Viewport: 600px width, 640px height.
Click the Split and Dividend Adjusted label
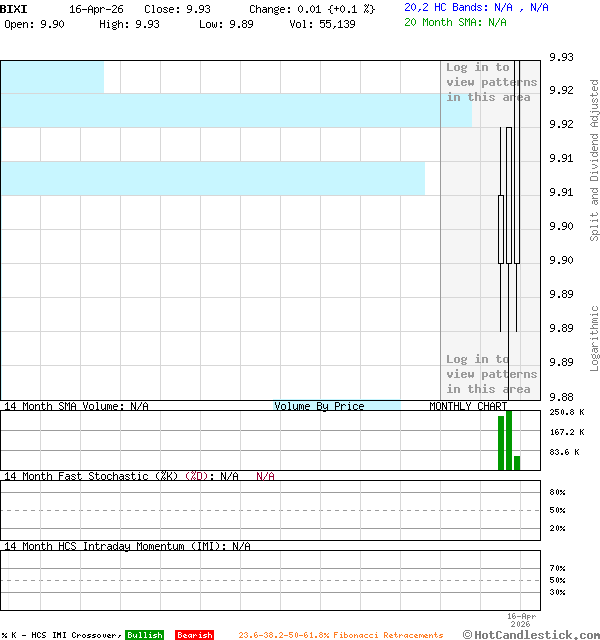point(594,160)
